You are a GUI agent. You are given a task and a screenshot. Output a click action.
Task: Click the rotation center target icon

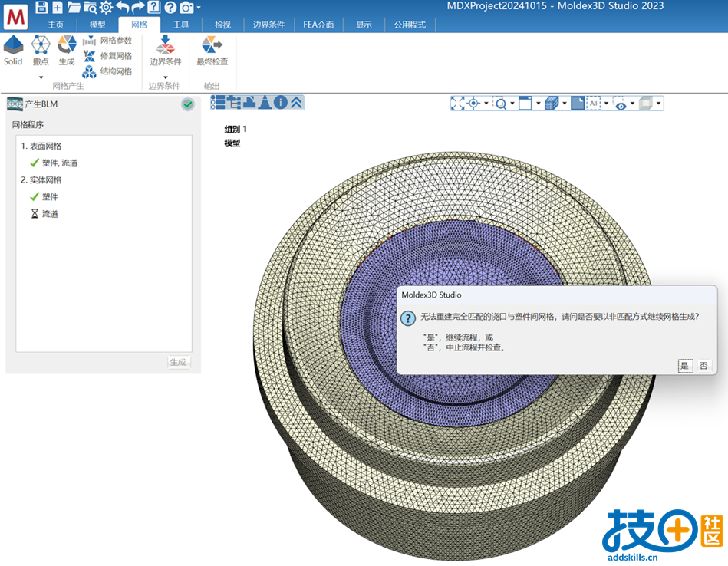point(473,103)
